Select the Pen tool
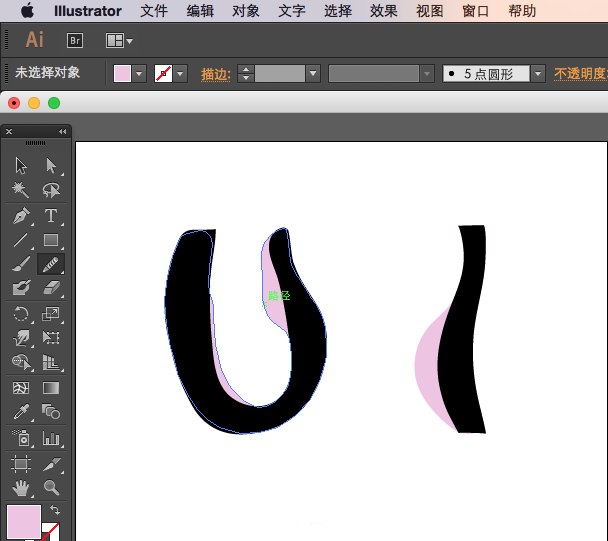Image resolution: width=608 pixels, height=541 pixels. tap(21, 216)
